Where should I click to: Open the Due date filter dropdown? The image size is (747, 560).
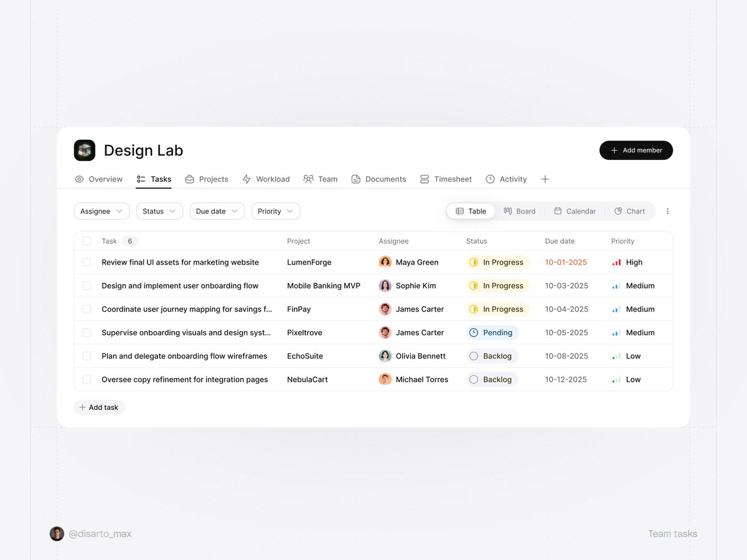click(x=217, y=211)
